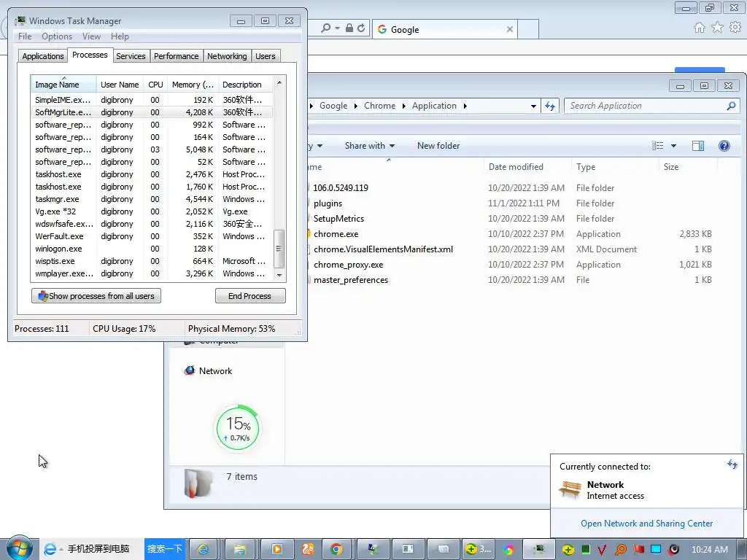Expand arrow between Chrome and Application
Screen dimensions: 747x560
point(403,106)
